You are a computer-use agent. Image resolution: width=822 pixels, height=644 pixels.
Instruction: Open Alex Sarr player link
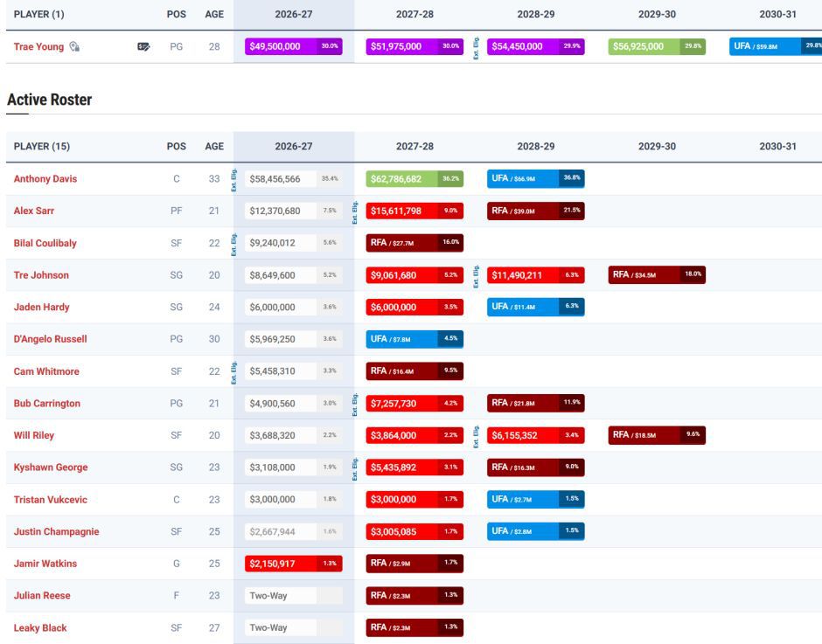pos(33,211)
